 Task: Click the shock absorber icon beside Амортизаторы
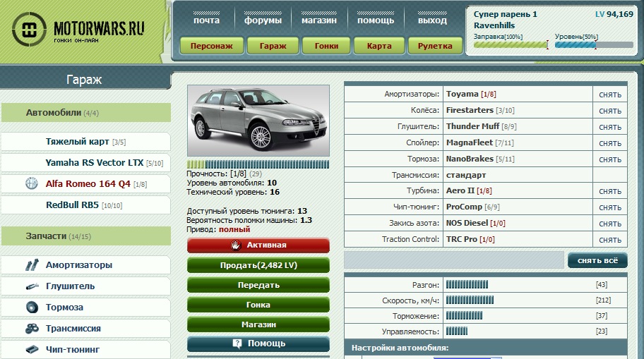pyautogui.click(x=32, y=265)
